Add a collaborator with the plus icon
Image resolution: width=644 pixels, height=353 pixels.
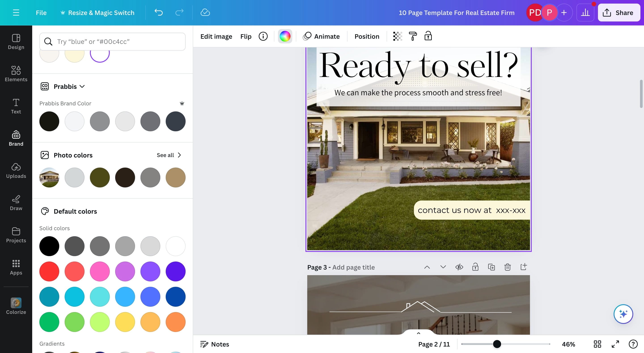click(x=564, y=13)
